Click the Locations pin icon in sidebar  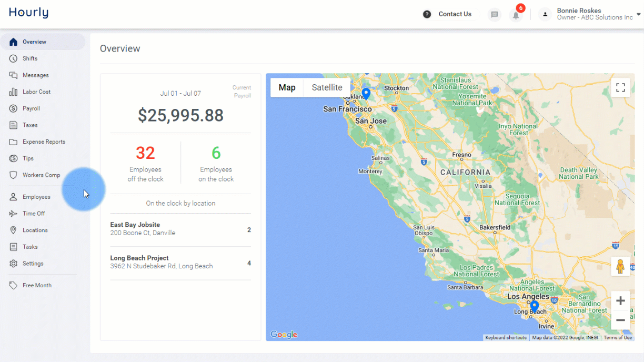click(x=13, y=230)
